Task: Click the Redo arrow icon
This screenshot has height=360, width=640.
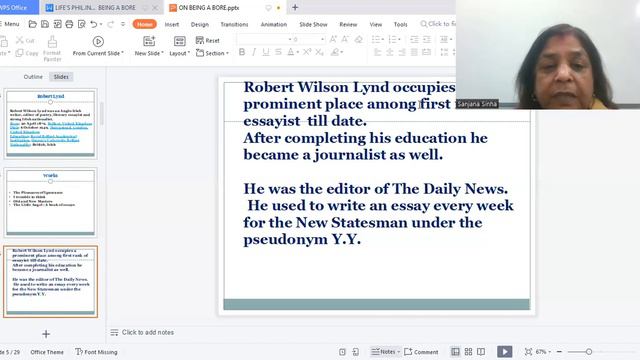Action: 110,24
